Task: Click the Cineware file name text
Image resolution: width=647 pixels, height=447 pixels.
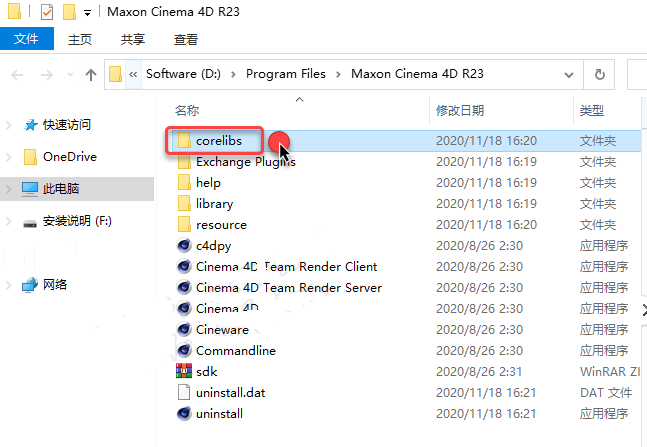Action: 222,329
